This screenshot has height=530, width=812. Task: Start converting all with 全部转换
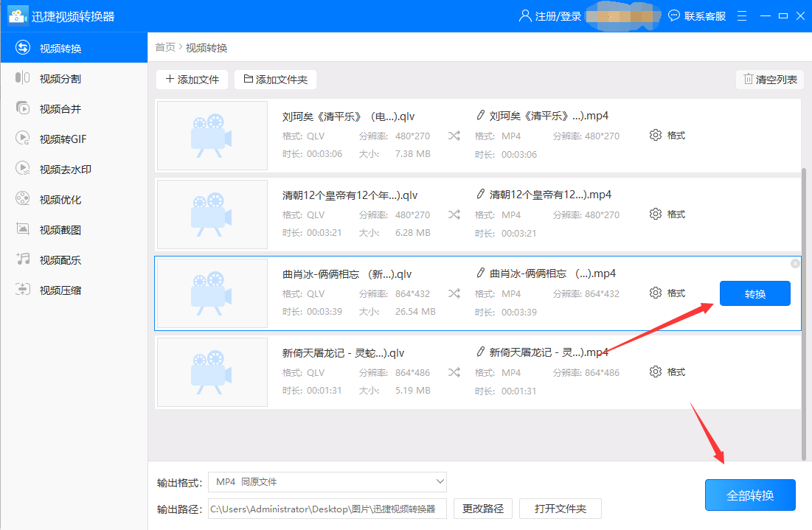(x=750, y=495)
